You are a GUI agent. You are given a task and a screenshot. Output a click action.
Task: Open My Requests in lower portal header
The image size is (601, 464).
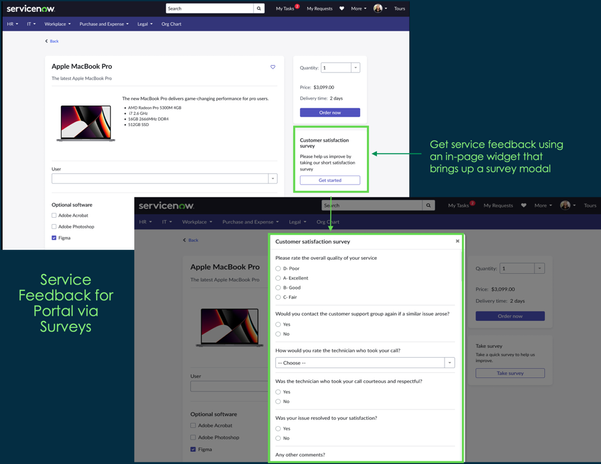(x=498, y=205)
